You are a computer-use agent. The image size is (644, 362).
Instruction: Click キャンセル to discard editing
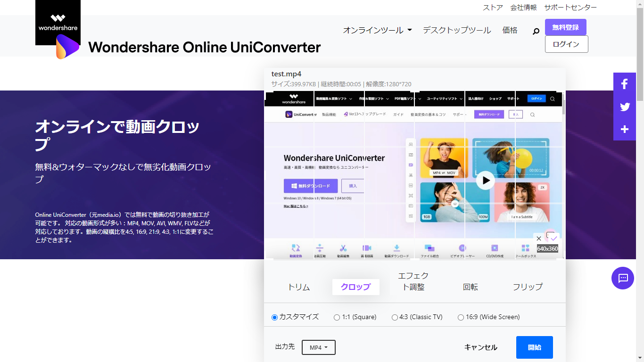coord(481,347)
